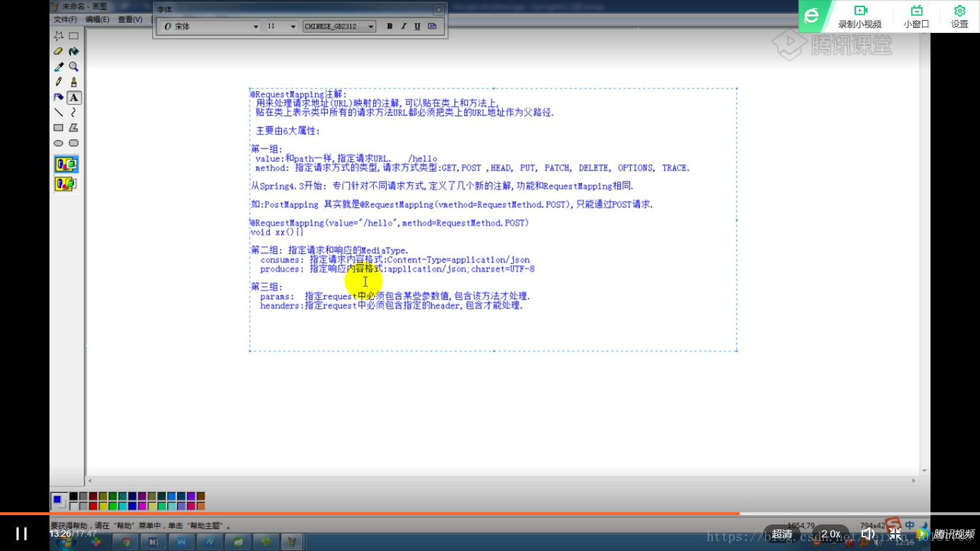
Task: Choose the Fill With Color bucket tool
Action: click(x=74, y=52)
